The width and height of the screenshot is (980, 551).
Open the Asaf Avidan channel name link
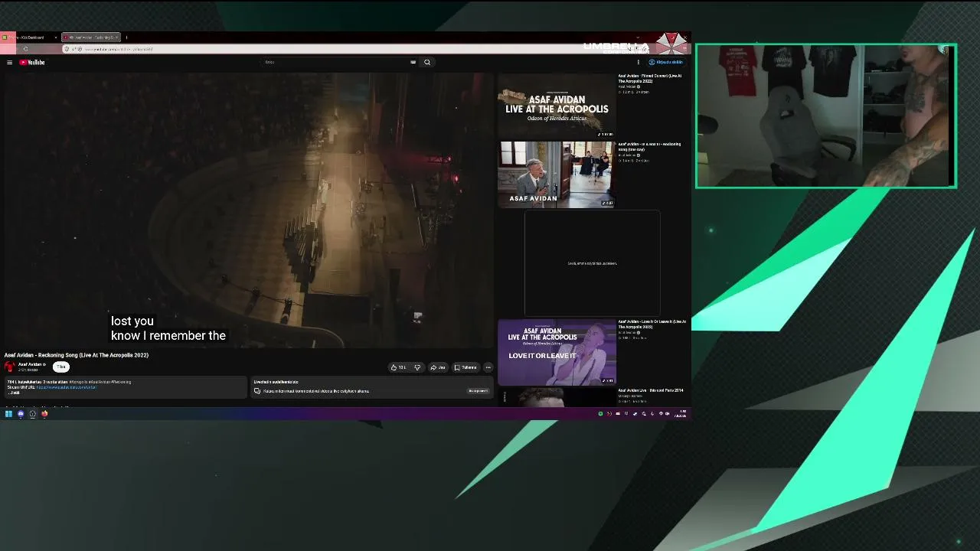[30, 364]
